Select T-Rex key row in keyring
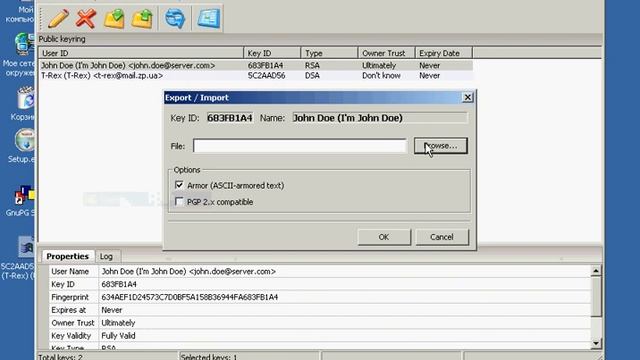This screenshot has width=640, height=360. [256, 76]
